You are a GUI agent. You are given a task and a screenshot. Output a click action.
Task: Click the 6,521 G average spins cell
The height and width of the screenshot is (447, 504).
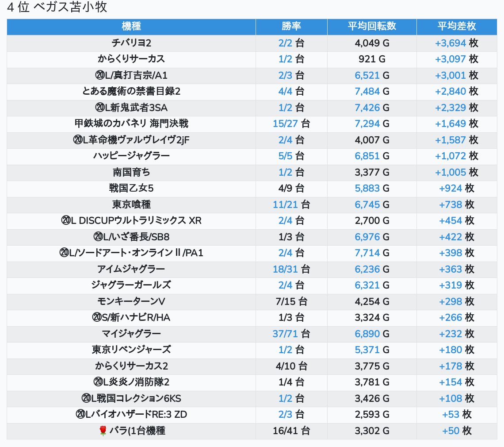click(x=372, y=75)
